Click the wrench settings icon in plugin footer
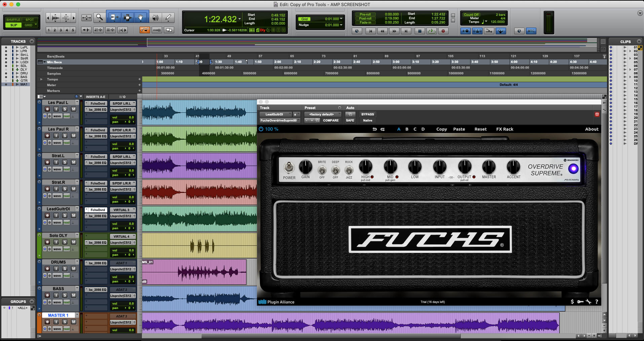The image size is (644, 341). tap(589, 302)
